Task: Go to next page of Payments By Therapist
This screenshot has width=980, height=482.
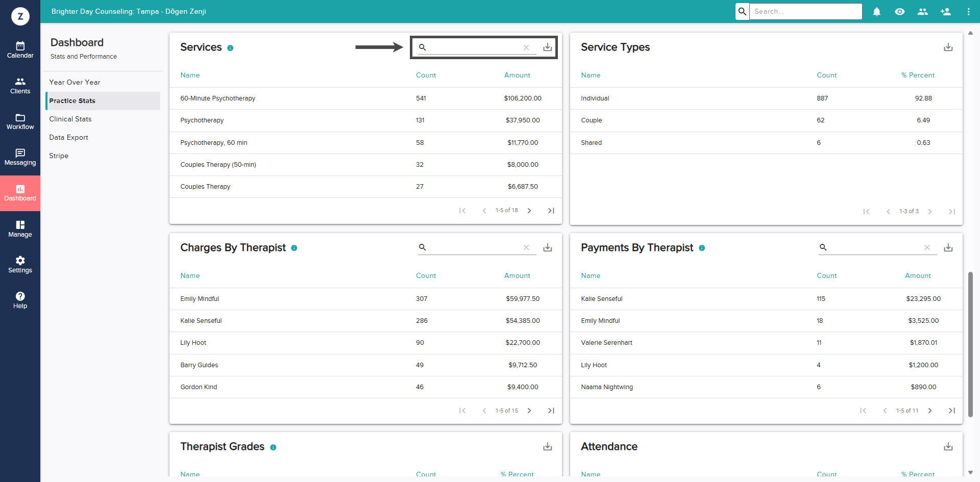Action: [929, 411]
